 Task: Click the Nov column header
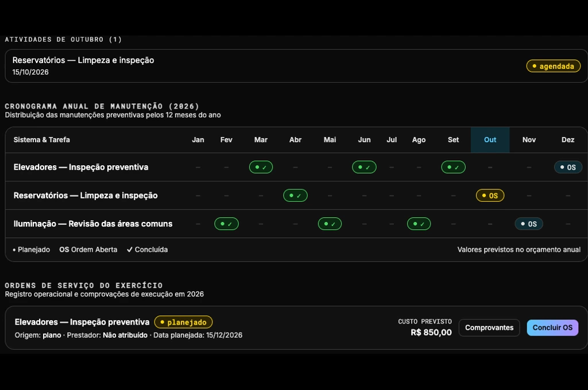pos(529,140)
